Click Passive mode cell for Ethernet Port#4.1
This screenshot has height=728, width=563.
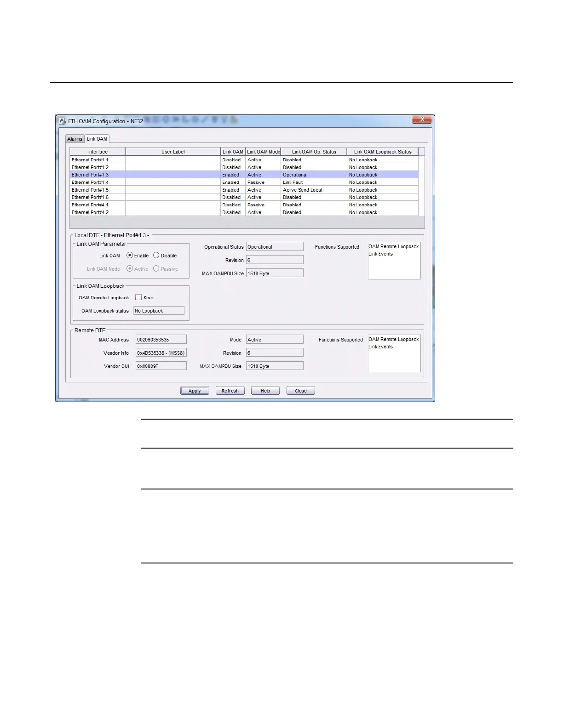tap(263, 205)
